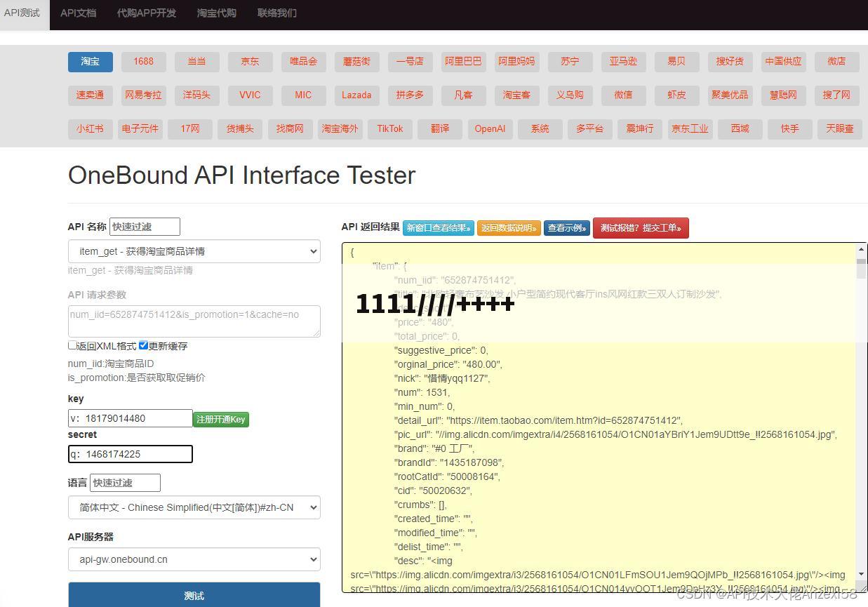Image resolution: width=868 pixels, height=607 pixels.
Task: Select the 凡客 platform button
Action: click(x=464, y=95)
